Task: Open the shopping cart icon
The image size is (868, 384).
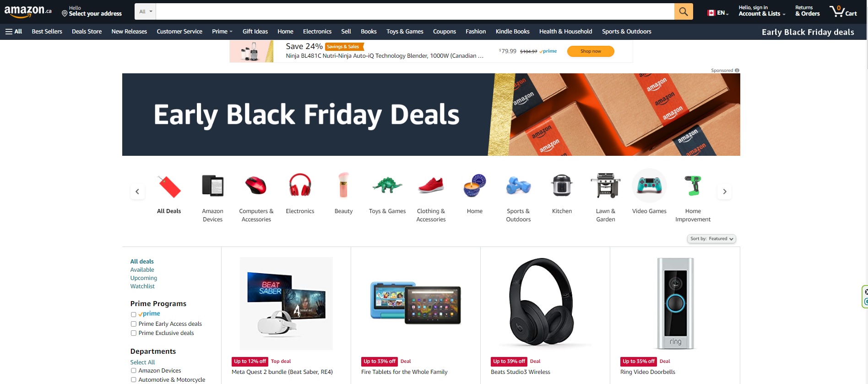Action: point(843,11)
